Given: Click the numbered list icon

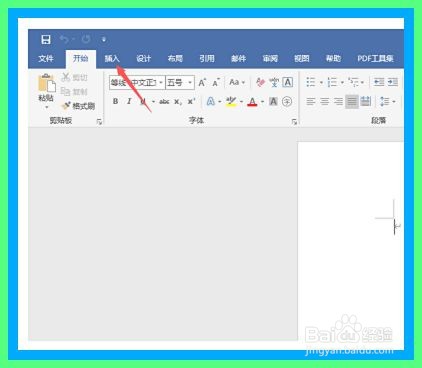Looking at the screenshot, I should (332, 82).
